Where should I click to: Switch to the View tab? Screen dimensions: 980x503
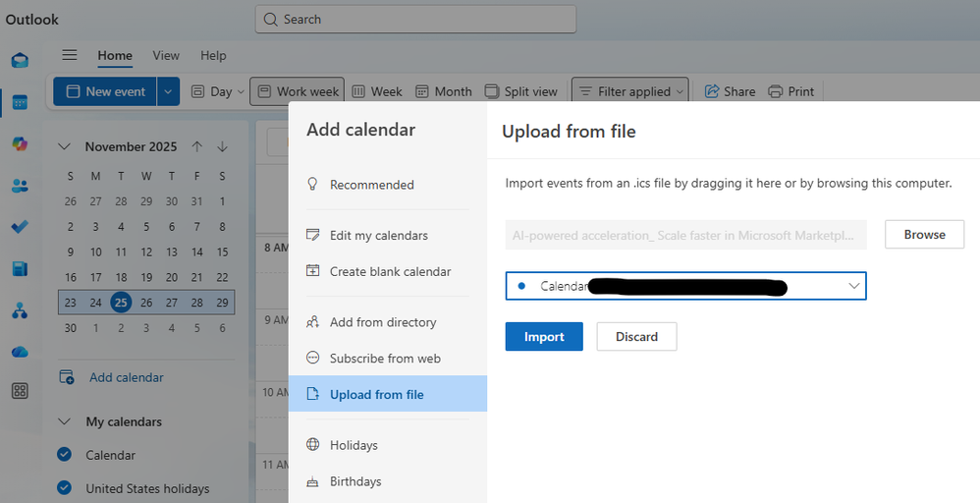coord(166,56)
